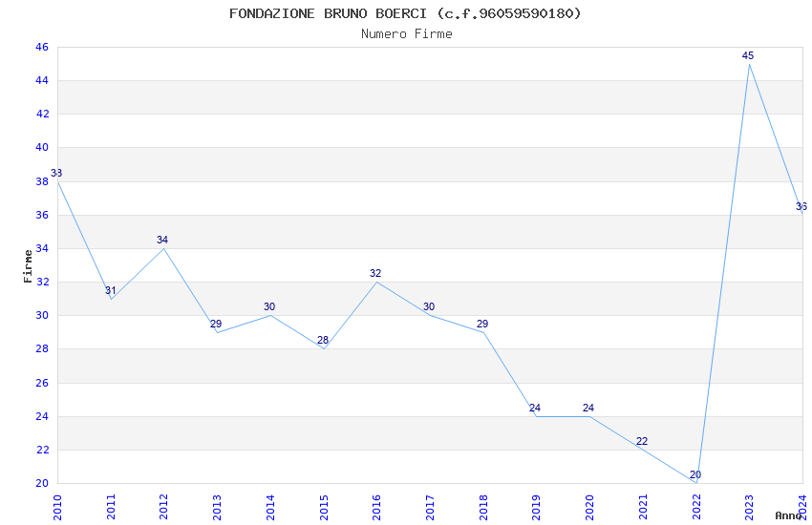The image size is (812, 525).
Task: Click the vertical axis title Firme
Action: point(28,266)
